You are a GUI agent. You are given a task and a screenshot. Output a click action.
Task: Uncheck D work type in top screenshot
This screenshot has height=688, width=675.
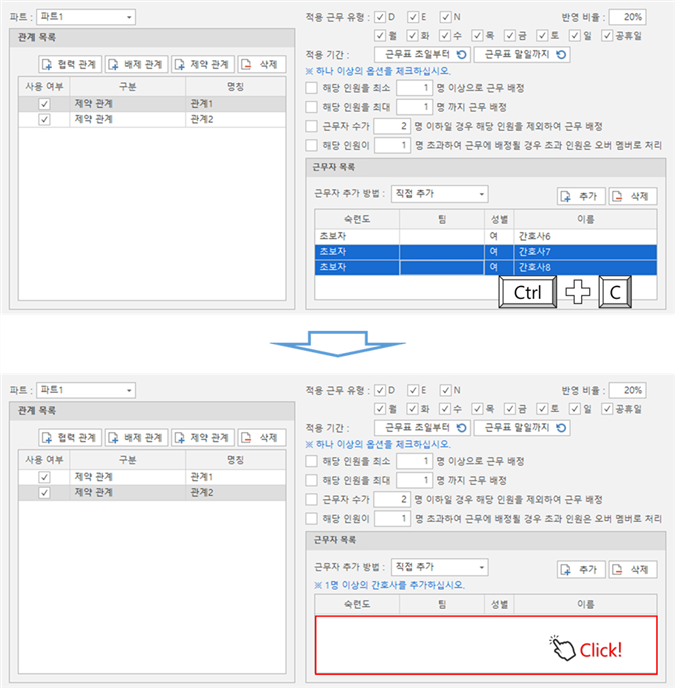point(380,17)
